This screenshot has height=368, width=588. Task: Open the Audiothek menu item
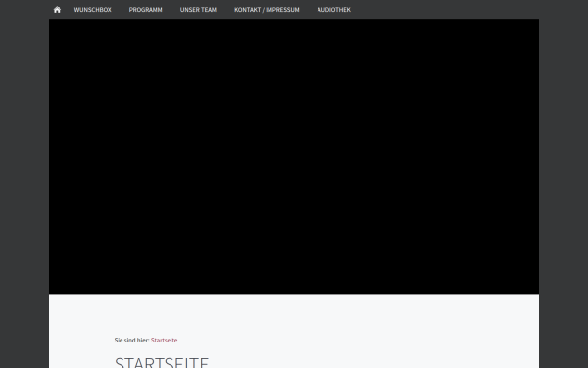click(x=334, y=10)
